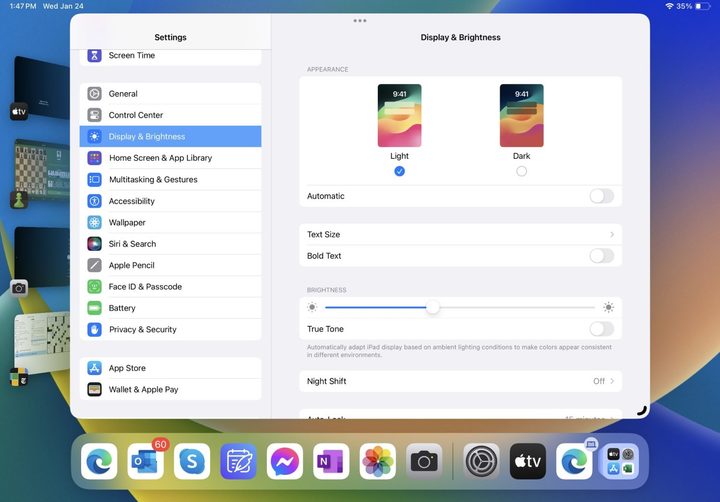Tap the Control Center sidebar icon
The image size is (720, 502).
click(x=94, y=115)
